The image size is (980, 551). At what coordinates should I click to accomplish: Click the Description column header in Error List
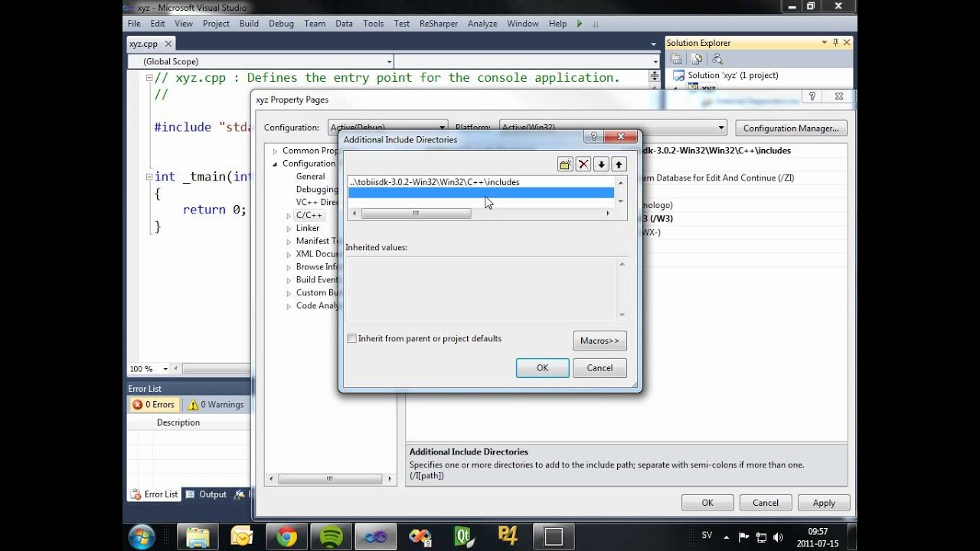click(x=178, y=422)
